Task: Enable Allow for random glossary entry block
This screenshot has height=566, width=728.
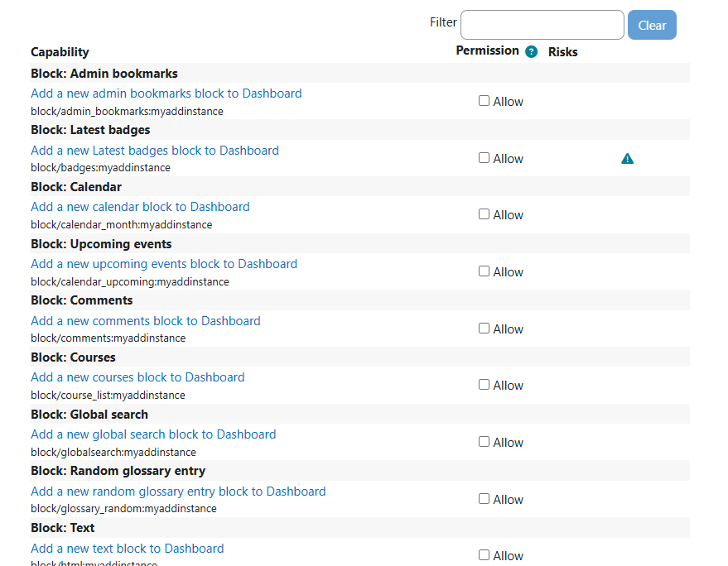Action: (485, 499)
